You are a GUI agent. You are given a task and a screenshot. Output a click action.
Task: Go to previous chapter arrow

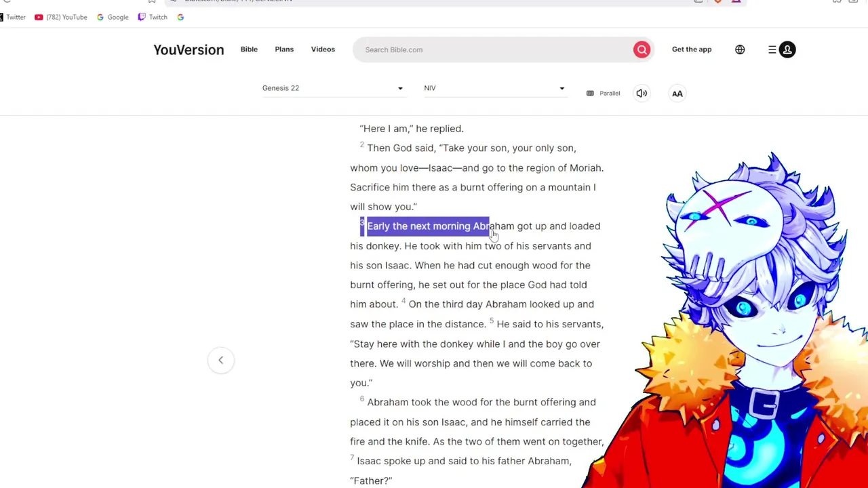click(220, 360)
